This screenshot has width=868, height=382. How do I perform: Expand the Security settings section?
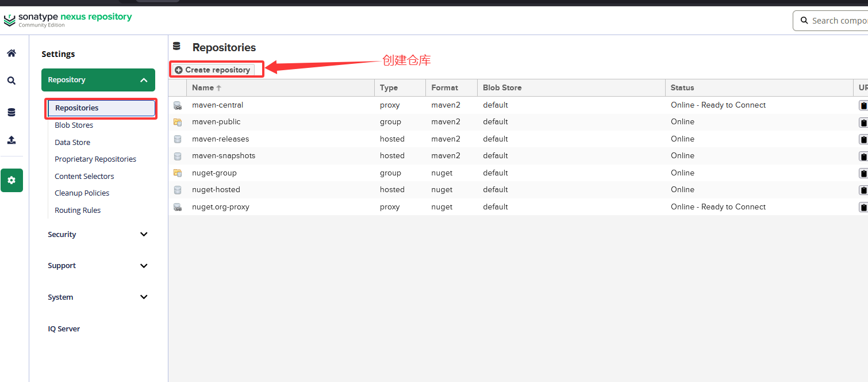pos(98,234)
